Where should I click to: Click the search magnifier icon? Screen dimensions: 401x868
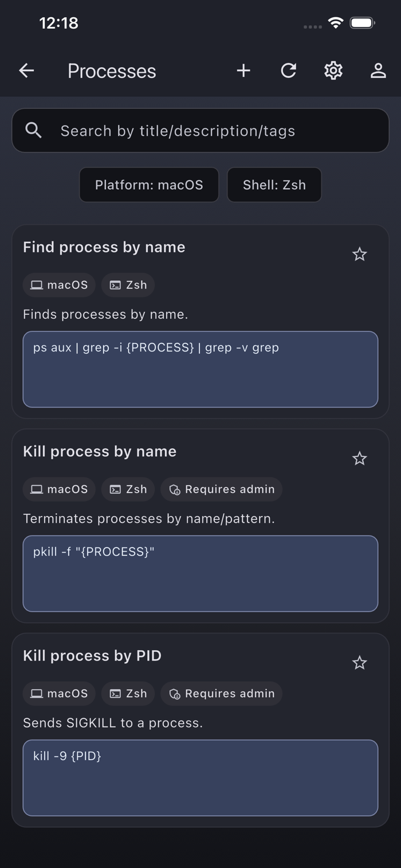pyautogui.click(x=34, y=131)
